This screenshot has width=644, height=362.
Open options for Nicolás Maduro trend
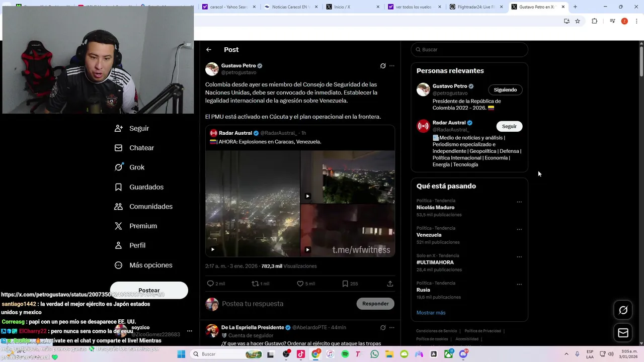pyautogui.click(x=519, y=202)
